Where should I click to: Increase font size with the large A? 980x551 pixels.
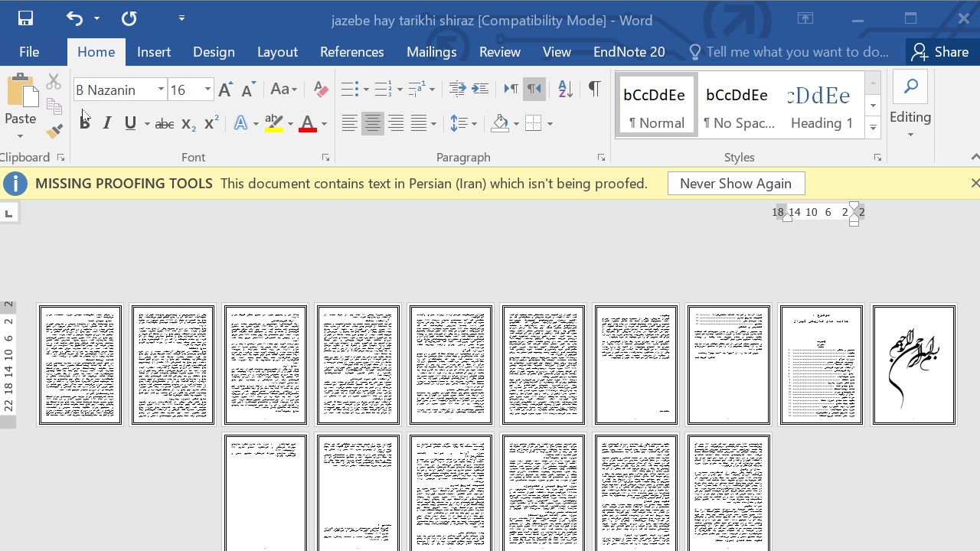(x=225, y=90)
